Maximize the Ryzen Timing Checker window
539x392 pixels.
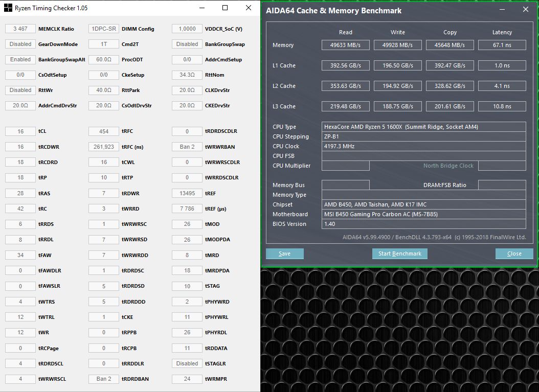(x=225, y=8)
